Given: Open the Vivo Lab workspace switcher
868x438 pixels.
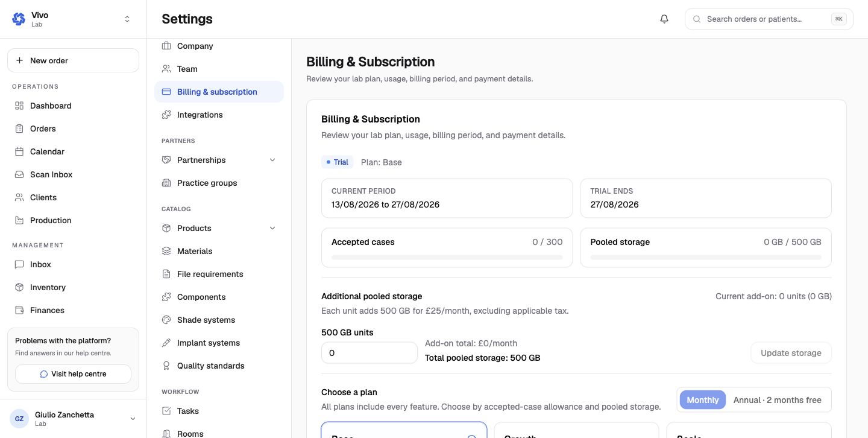Looking at the screenshot, I should click(x=74, y=19).
